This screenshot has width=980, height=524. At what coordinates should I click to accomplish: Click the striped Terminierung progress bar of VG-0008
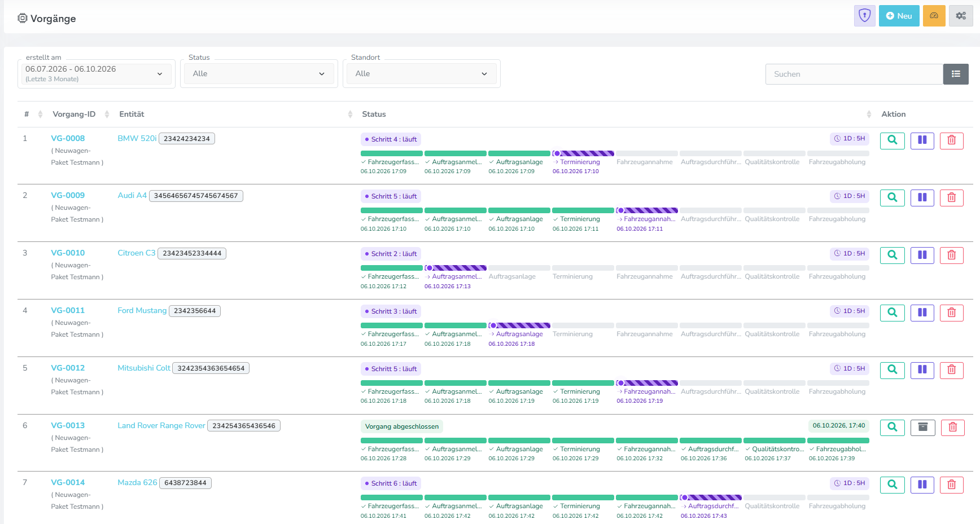click(583, 153)
